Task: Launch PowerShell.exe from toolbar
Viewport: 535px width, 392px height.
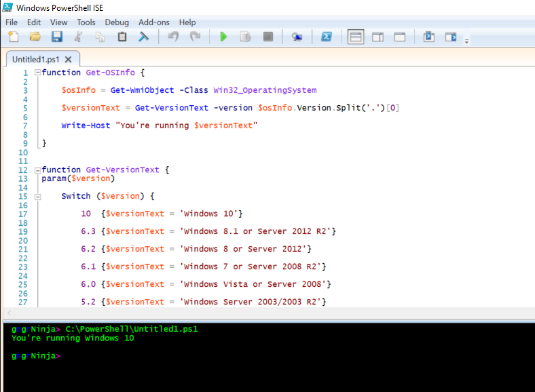Action: click(327, 37)
